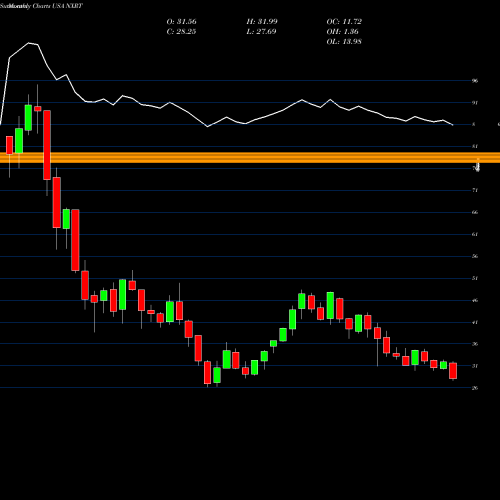Select the close price 'C: 28.25'

pos(181,31)
